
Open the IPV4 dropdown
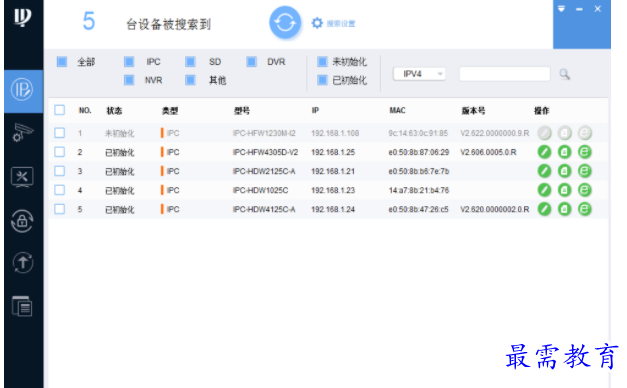pyautogui.click(x=419, y=74)
